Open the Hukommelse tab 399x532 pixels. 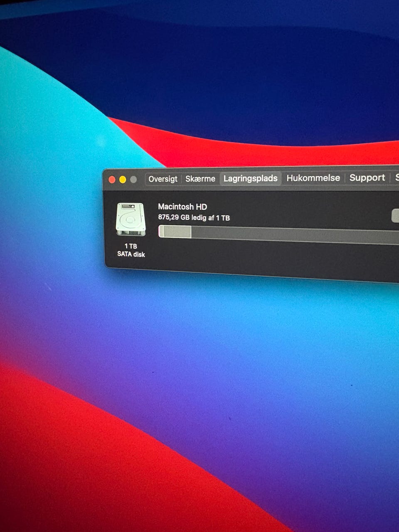pyautogui.click(x=313, y=178)
